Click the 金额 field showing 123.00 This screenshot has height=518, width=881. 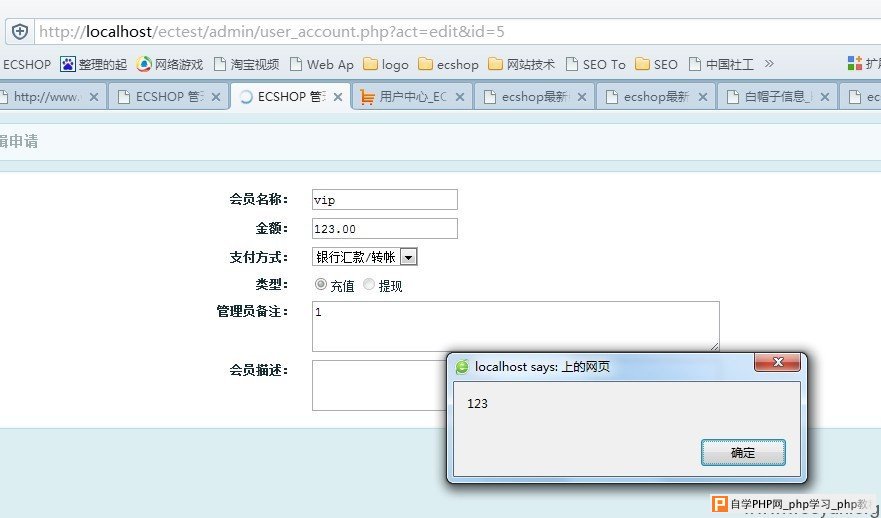385,229
